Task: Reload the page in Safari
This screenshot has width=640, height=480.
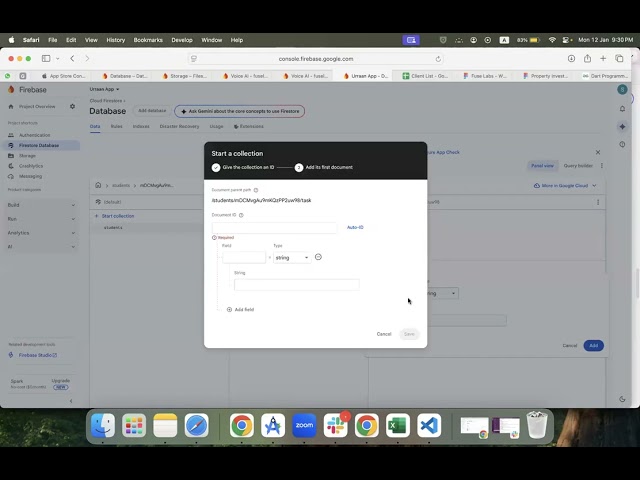Action: click(438, 59)
